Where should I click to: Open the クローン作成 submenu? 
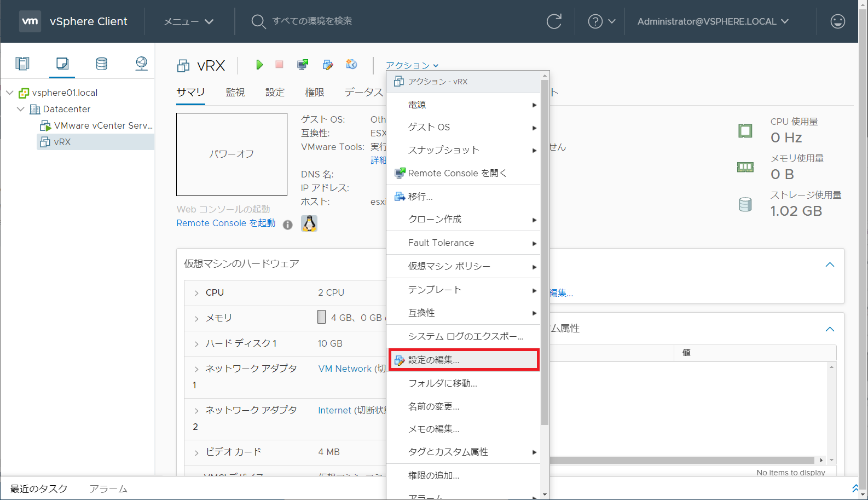click(x=464, y=219)
